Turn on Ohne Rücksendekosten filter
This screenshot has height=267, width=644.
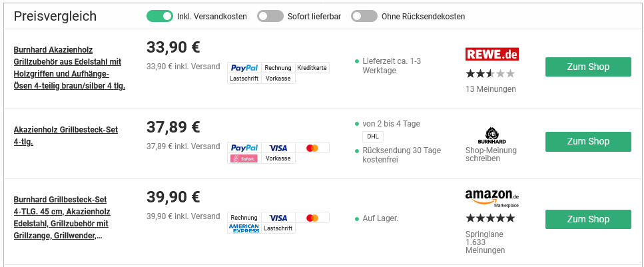pyautogui.click(x=364, y=16)
